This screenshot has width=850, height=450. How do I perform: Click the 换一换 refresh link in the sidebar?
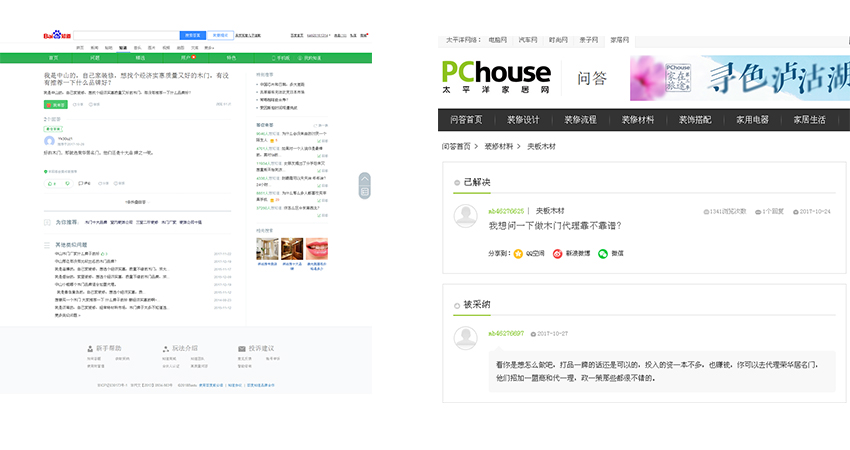[x=320, y=125]
